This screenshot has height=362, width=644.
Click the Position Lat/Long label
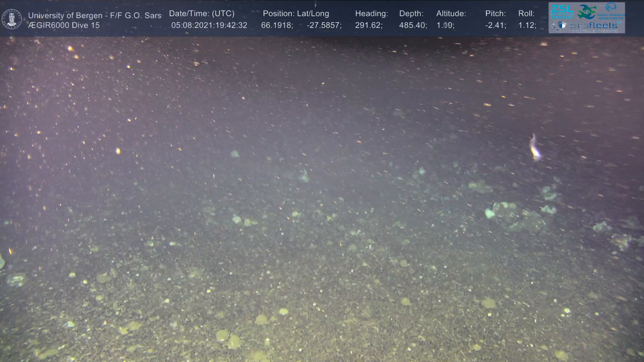[296, 14]
